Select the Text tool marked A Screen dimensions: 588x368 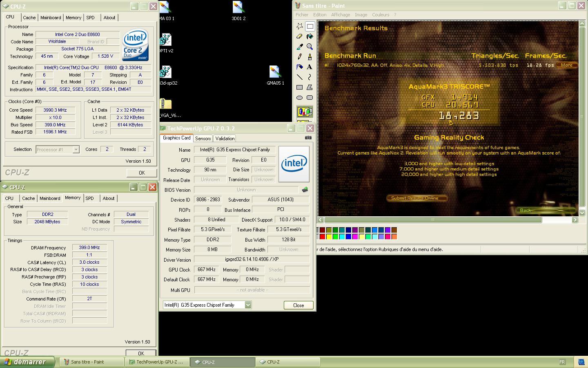310,67
